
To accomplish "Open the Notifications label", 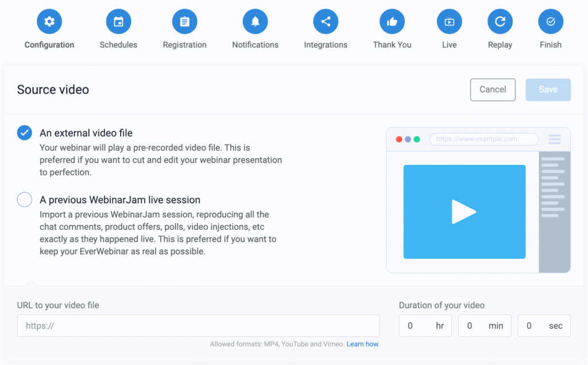I will 255,45.
